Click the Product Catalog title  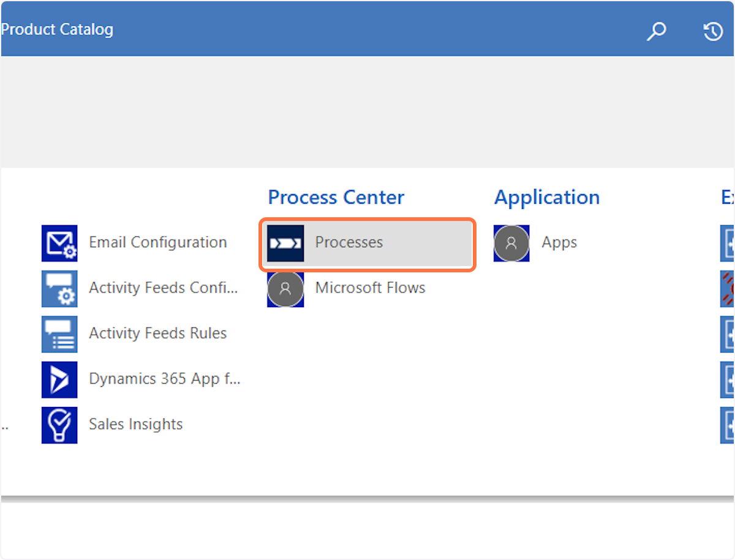[x=57, y=29]
